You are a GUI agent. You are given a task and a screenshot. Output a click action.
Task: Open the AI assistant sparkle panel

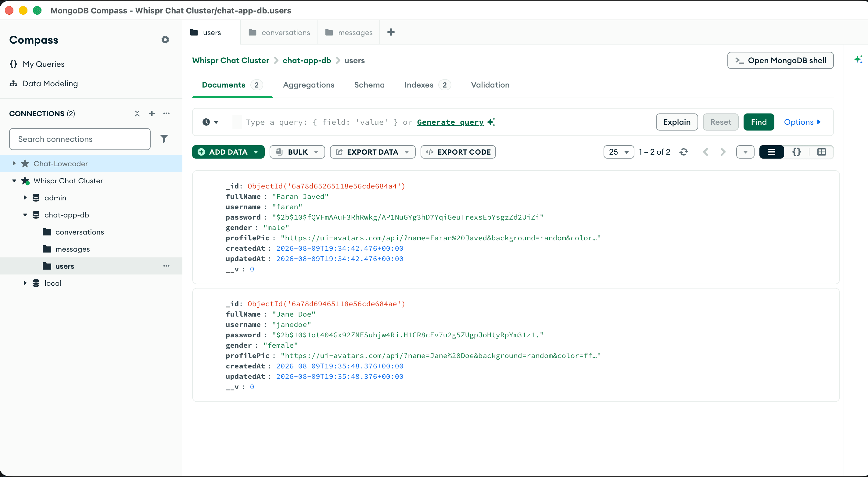[858, 60]
